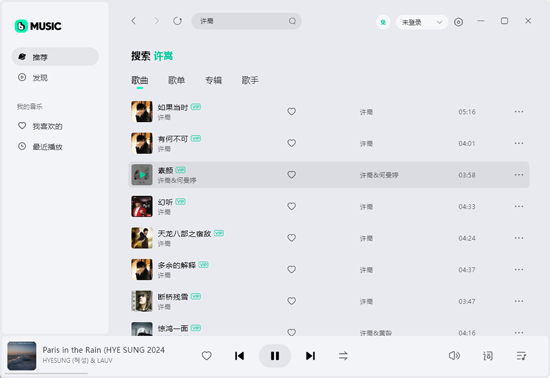Screen dimensions: 550x378
Task: Click the song title 多余的解释
Action: 177,265
